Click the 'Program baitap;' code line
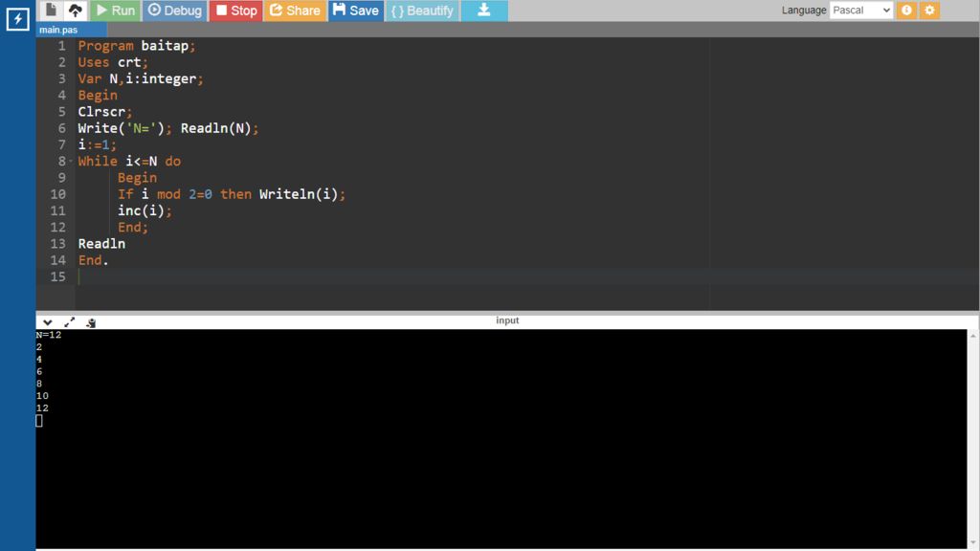980x551 pixels. [x=136, y=46]
